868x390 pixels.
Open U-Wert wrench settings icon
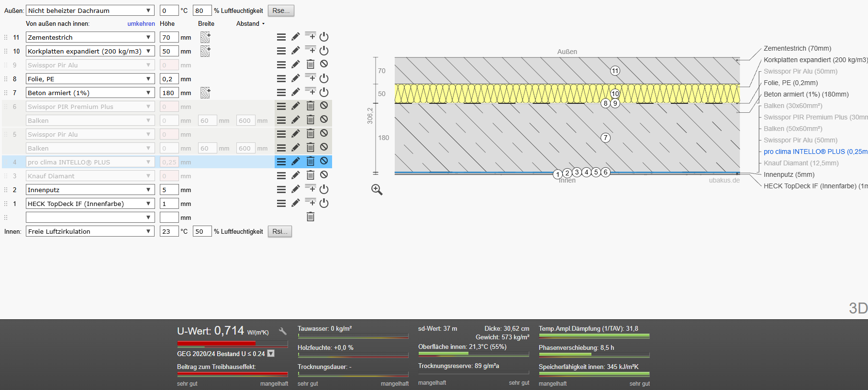click(x=283, y=331)
